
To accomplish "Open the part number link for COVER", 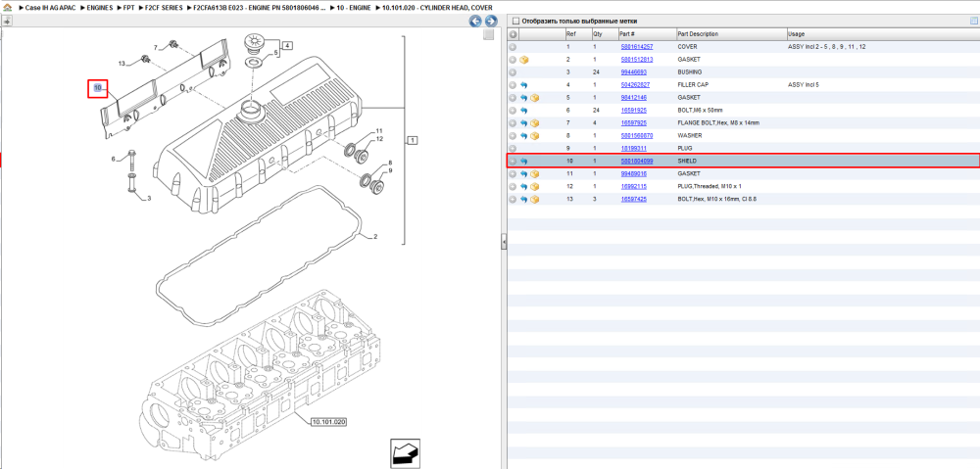I will coord(636,47).
